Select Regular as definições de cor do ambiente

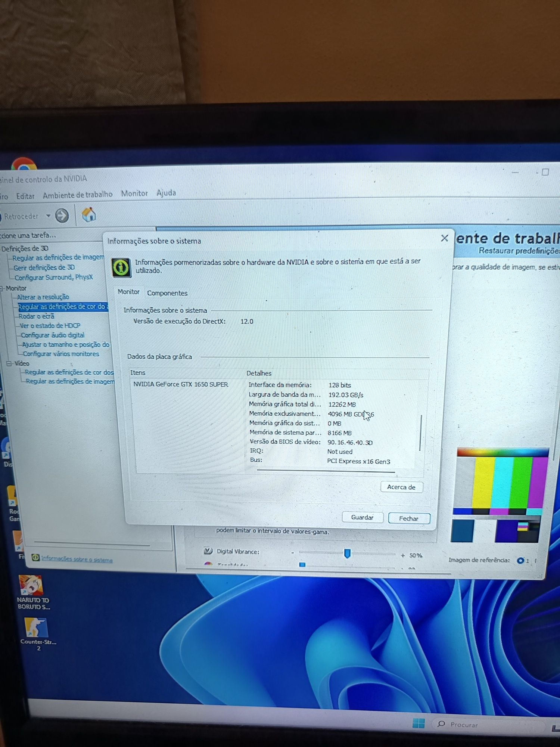point(63,307)
